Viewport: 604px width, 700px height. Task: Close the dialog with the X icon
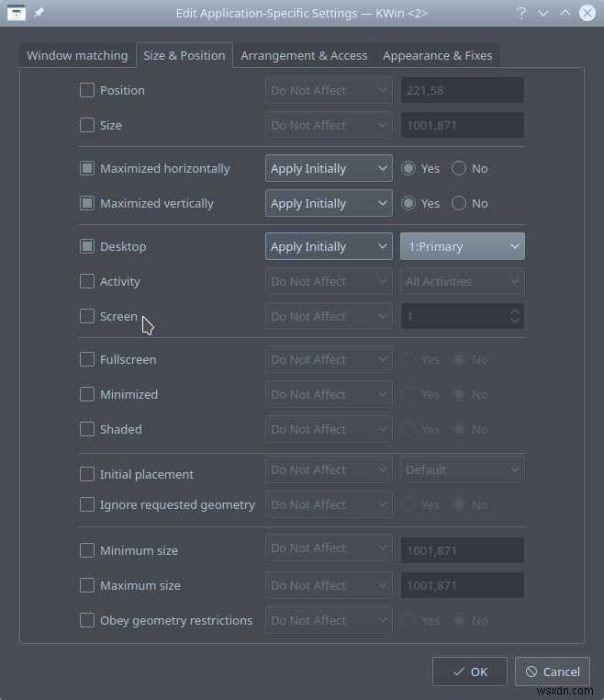click(587, 13)
